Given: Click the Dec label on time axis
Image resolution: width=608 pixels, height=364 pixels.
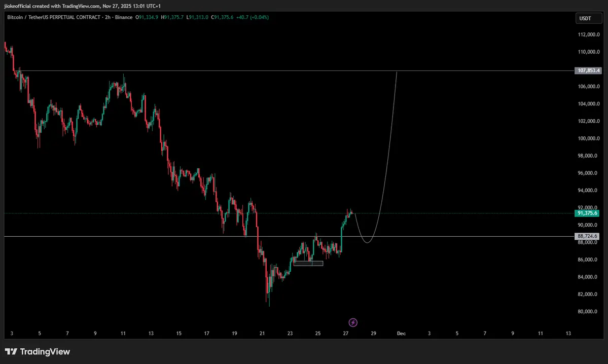Looking at the screenshot, I should [401, 334].
